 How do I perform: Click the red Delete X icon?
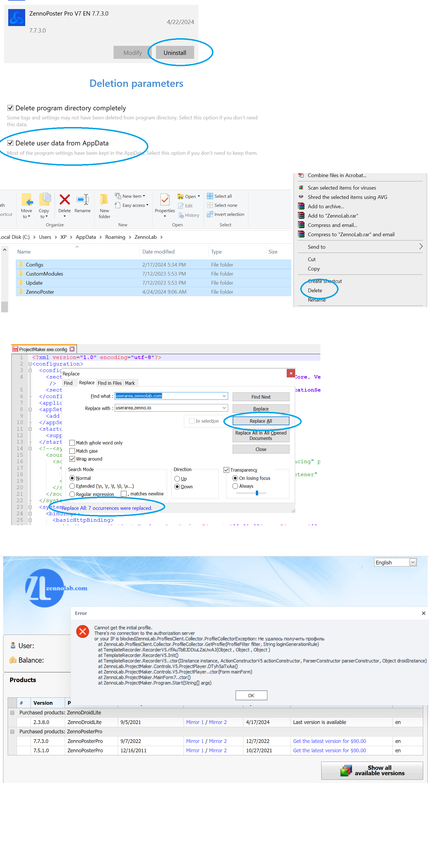coord(65,199)
